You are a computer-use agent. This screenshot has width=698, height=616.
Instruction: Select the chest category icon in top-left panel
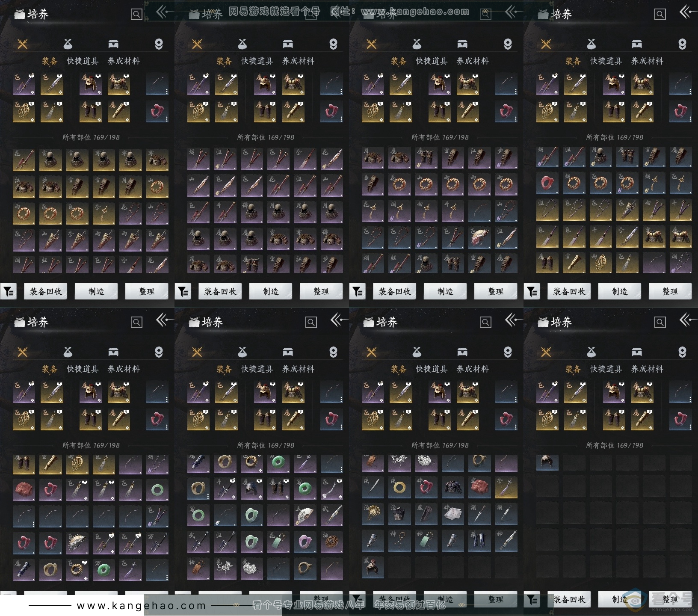tap(113, 44)
